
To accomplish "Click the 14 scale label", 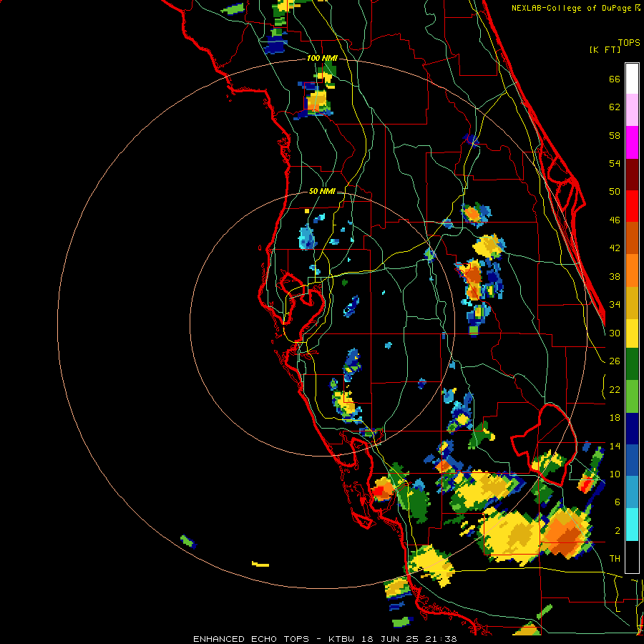I will [x=615, y=446].
